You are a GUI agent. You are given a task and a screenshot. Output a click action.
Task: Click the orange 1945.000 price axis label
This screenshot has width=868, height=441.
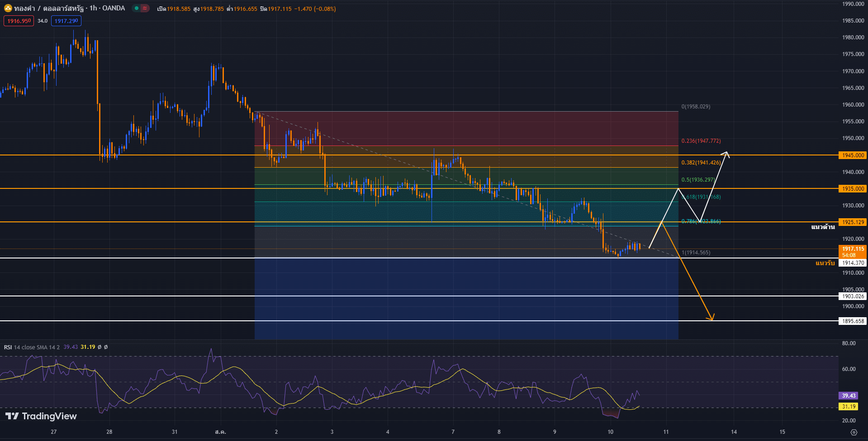853,155
